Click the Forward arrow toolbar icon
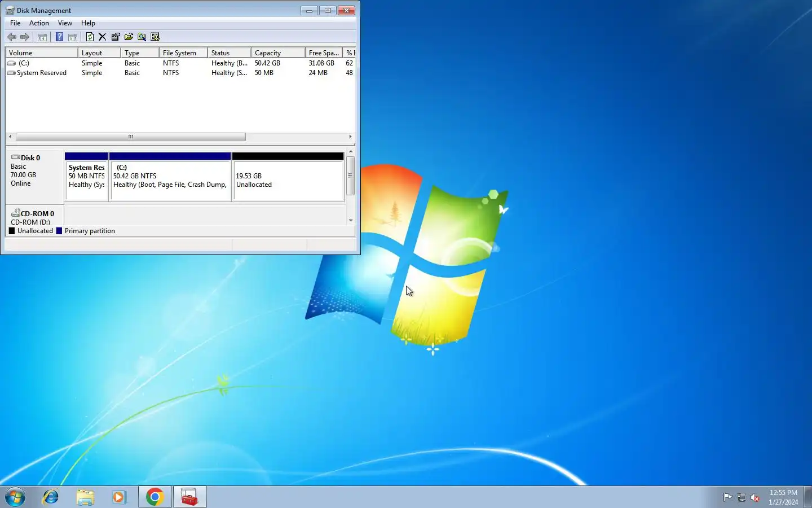The width and height of the screenshot is (812, 508). click(24, 37)
